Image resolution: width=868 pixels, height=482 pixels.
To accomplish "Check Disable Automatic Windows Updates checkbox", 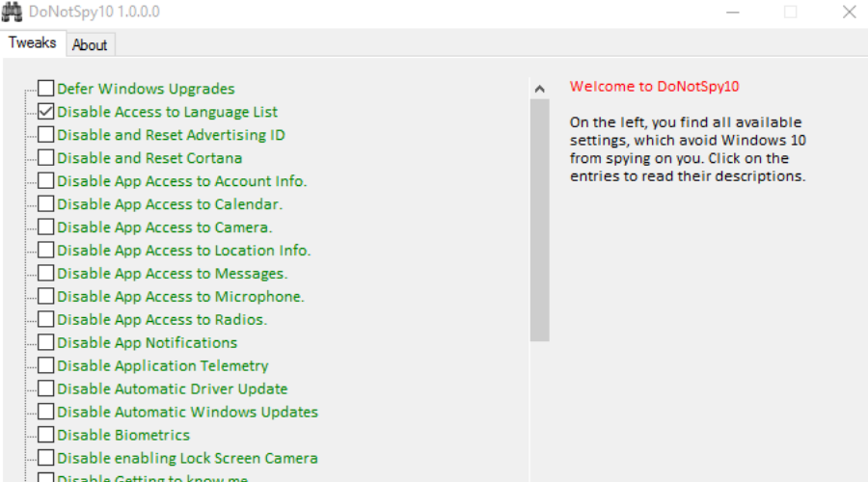I will click(46, 412).
